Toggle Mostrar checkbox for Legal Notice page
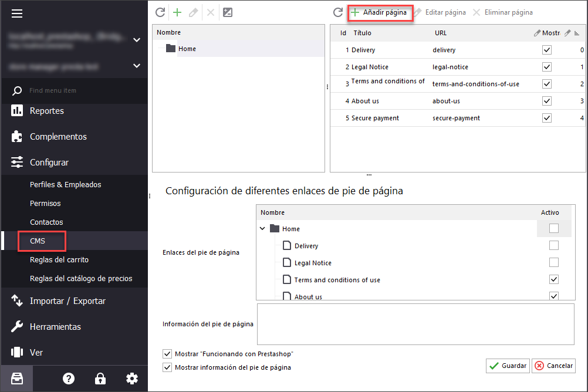 point(547,67)
